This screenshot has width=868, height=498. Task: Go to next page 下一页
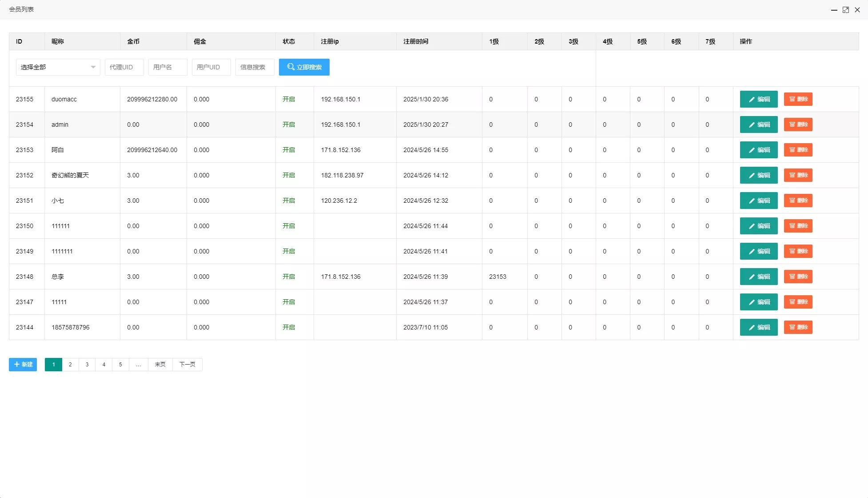[187, 365]
